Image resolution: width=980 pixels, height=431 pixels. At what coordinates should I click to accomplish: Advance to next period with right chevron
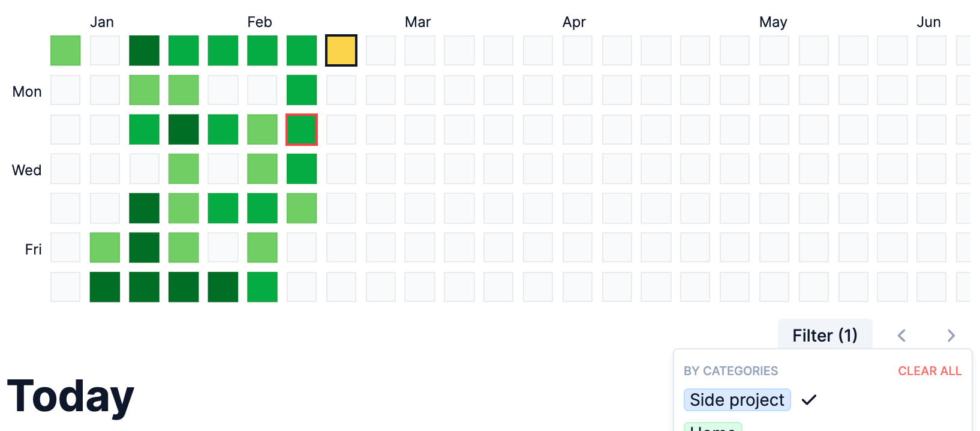[x=951, y=336]
